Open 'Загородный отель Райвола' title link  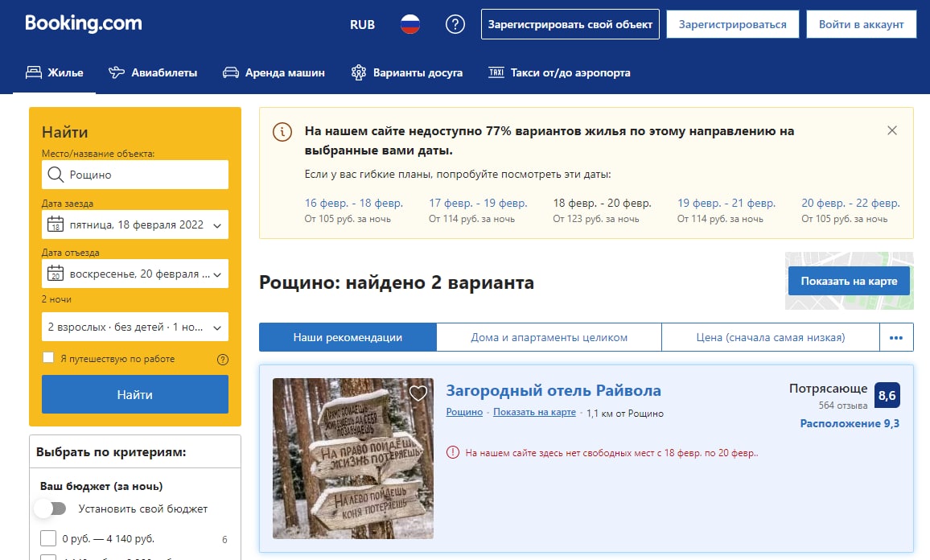coord(553,390)
